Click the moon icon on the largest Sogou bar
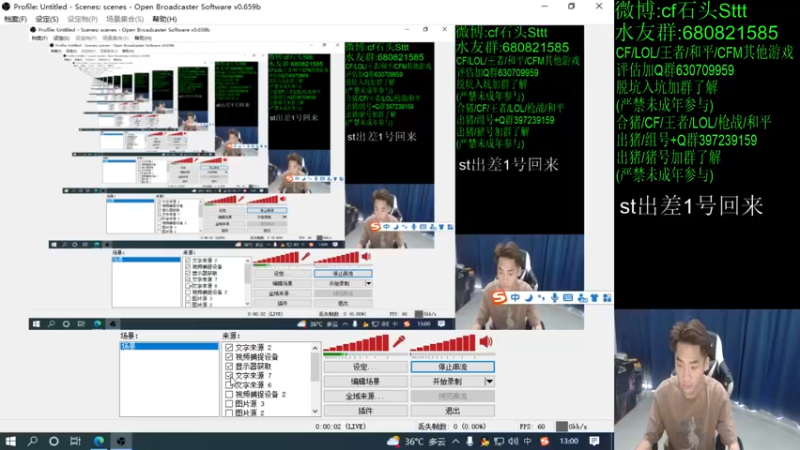The image size is (800, 450). point(529,297)
